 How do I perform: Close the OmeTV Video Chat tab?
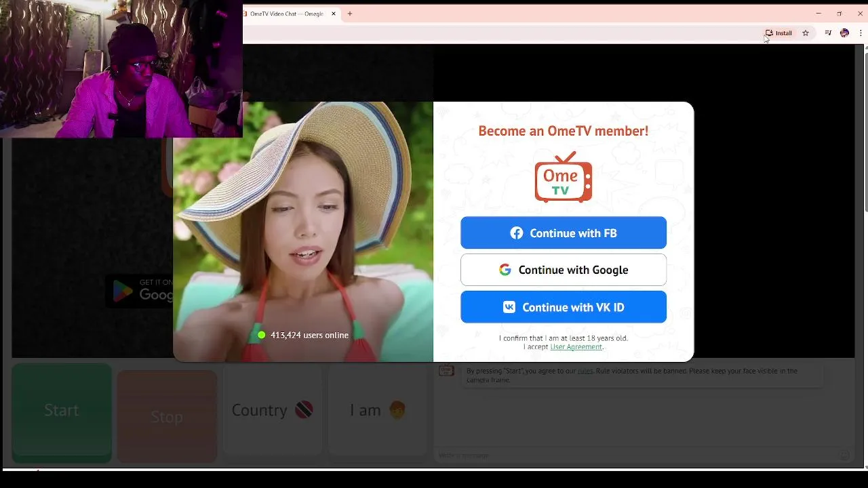pyautogui.click(x=334, y=14)
